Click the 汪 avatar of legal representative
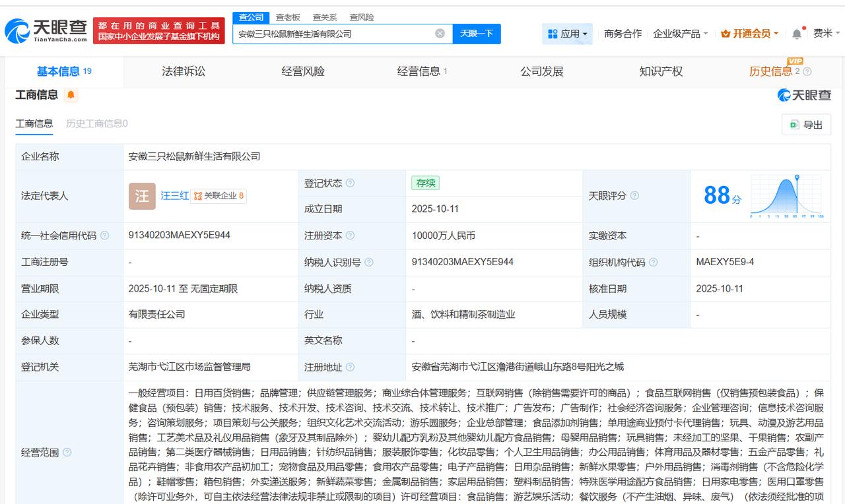Screen dimensions: 845x504 tap(142, 196)
